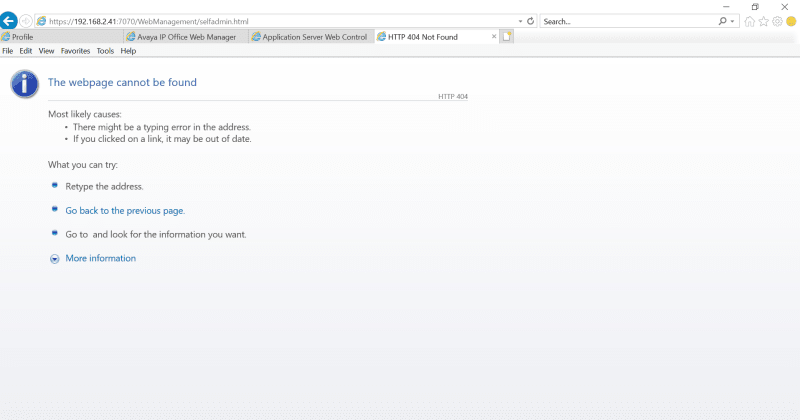Open the Tools menu
Screen dimensions: 800x420
[x=105, y=51]
